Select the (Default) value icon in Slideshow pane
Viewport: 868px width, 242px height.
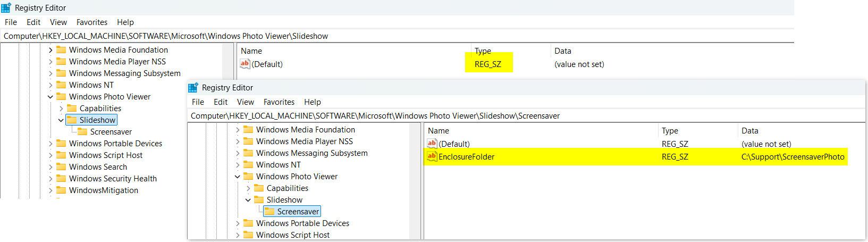pos(245,64)
